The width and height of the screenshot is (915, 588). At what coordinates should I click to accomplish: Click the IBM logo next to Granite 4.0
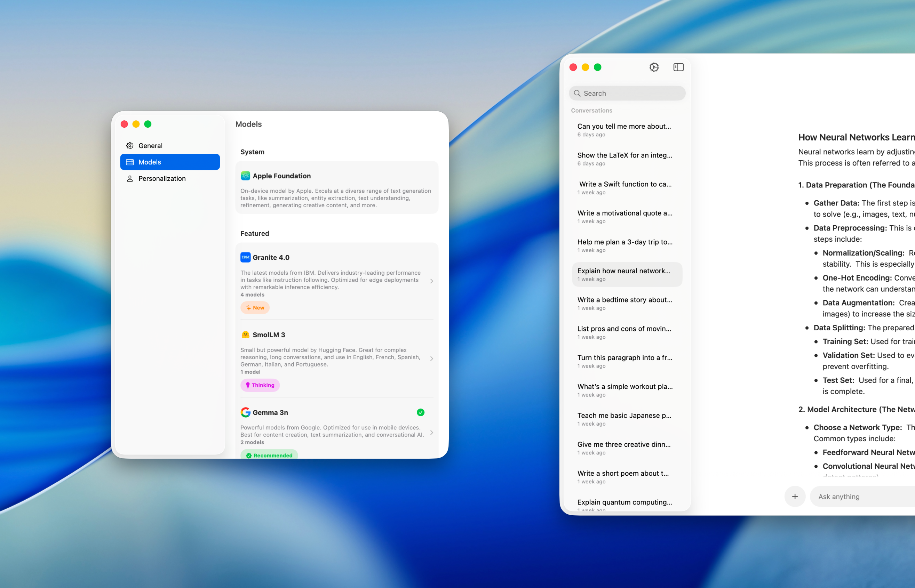246,257
